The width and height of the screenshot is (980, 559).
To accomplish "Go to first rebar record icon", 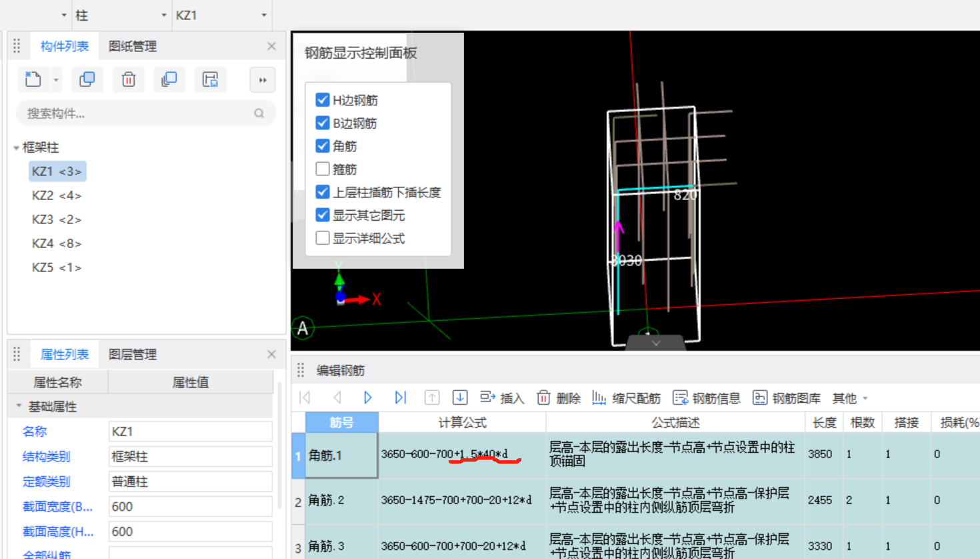I will (x=305, y=398).
